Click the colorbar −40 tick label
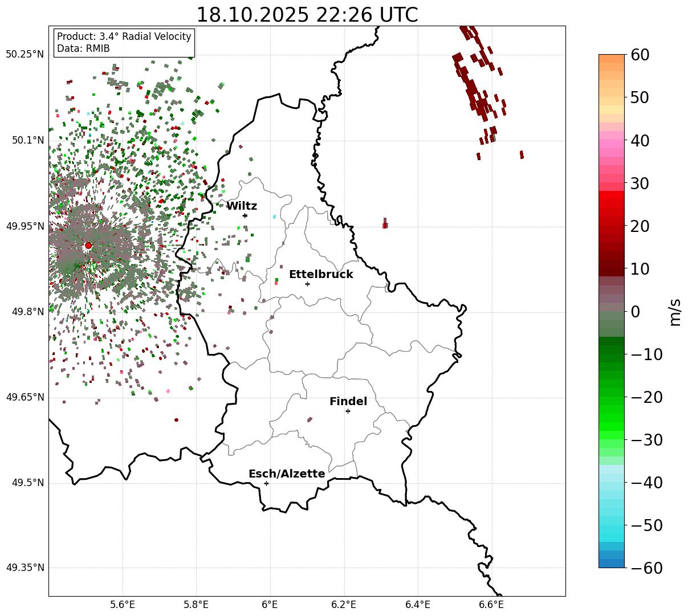Image resolution: width=688 pixels, height=616 pixels. point(646,483)
